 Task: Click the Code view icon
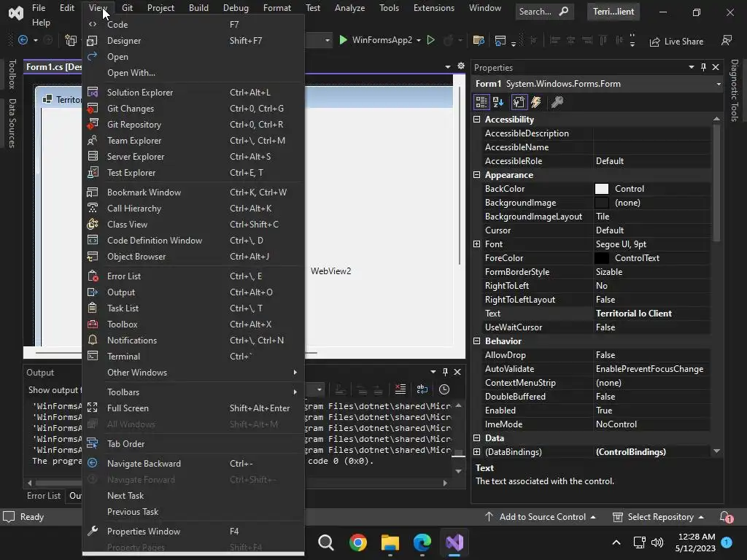click(x=93, y=24)
